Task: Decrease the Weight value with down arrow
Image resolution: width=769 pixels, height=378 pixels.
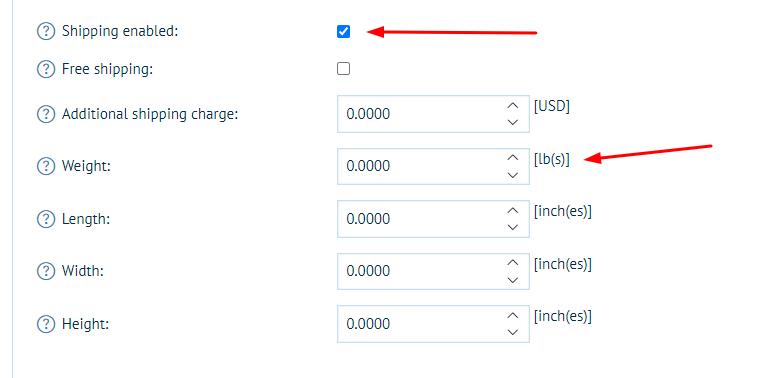Action: click(513, 175)
